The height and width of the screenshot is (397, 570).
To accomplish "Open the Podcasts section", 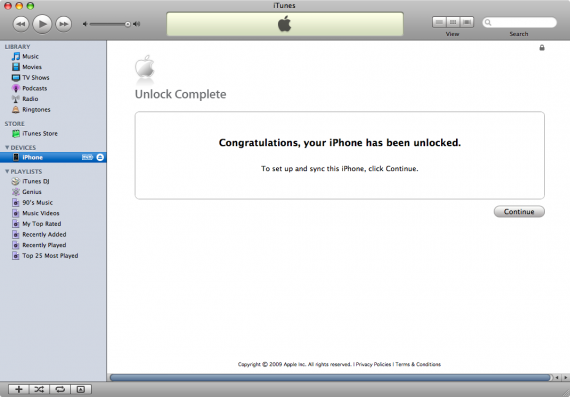I will click(35, 88).
